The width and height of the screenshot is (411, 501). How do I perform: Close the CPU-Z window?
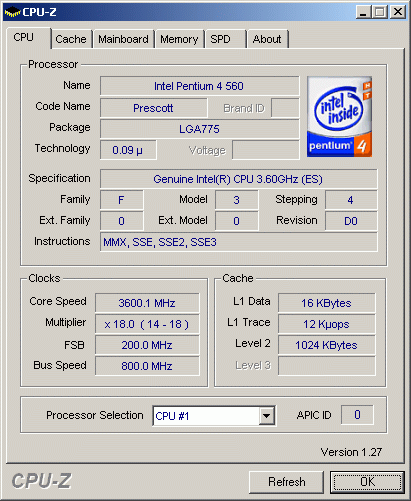398,12
